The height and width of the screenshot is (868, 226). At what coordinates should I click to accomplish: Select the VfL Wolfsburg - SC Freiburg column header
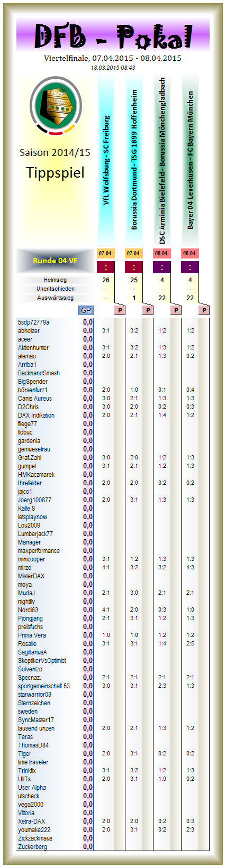coord(106,161)
